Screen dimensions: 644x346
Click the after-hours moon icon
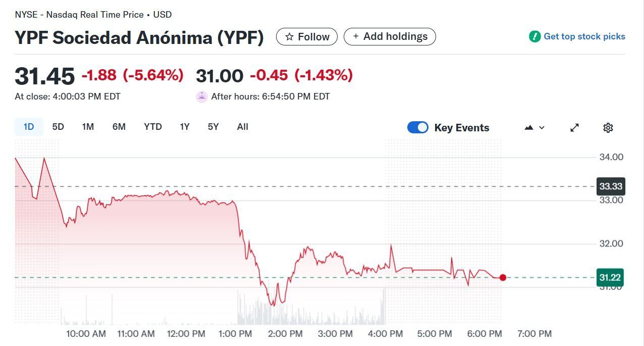201,96
